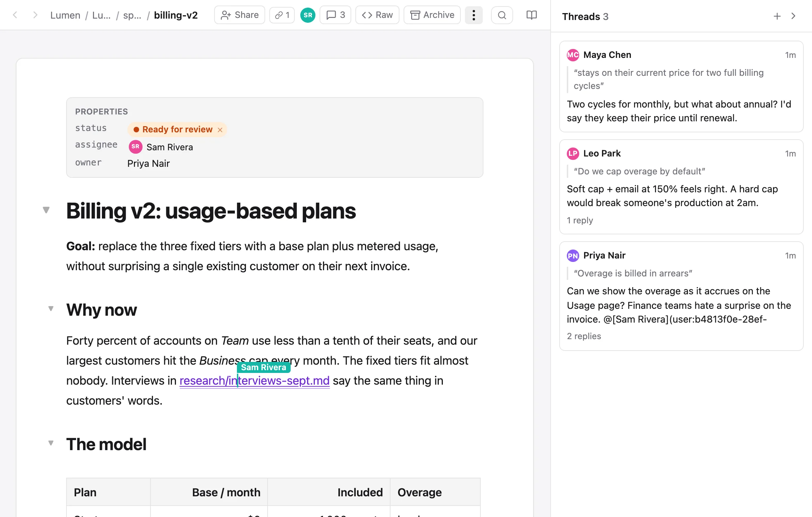This screenshot has width=812, height=517.
Task: Go back with the left arrow
Action: [15, 15]
